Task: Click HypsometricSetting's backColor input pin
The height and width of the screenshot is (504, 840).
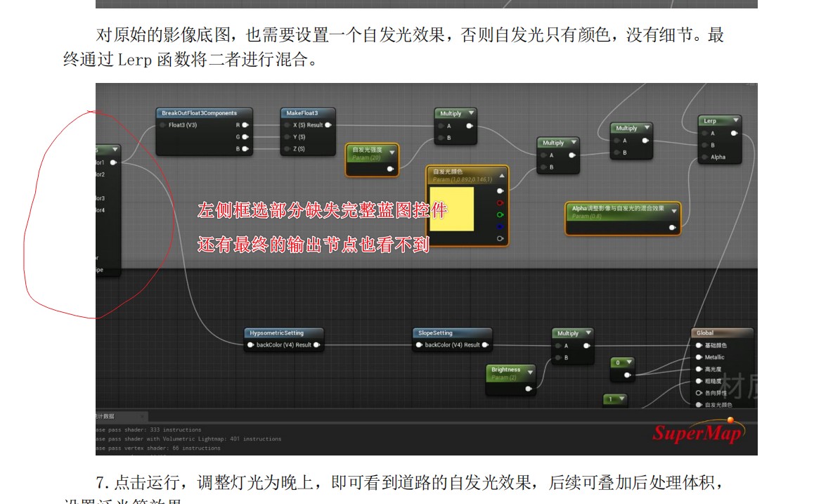Action: 251,345
